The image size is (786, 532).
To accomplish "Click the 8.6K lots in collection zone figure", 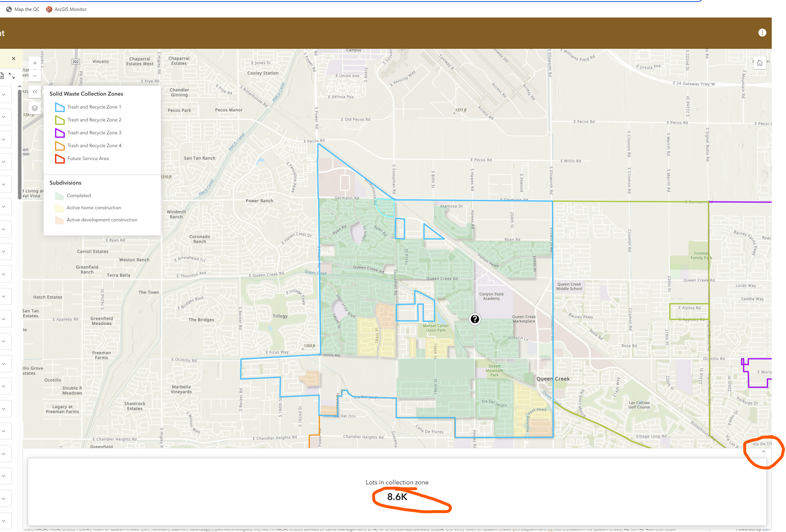I will 397,497.
